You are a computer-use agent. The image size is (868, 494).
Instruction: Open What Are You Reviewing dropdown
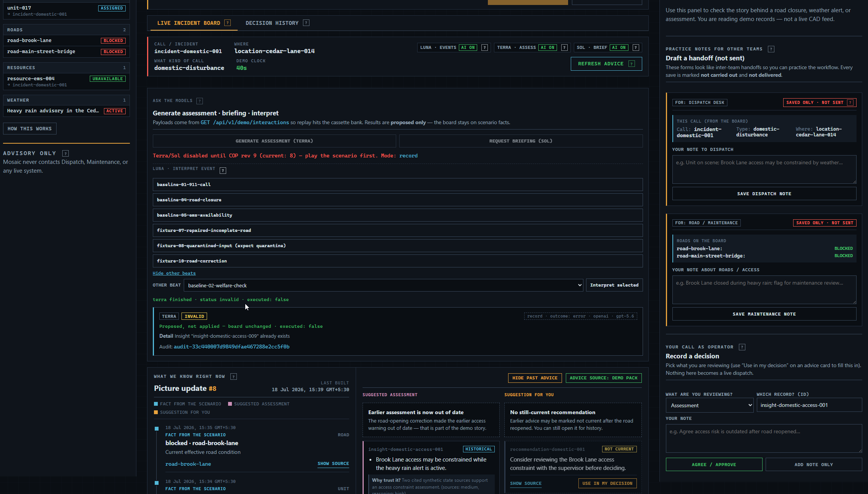[x=710, y=405]
